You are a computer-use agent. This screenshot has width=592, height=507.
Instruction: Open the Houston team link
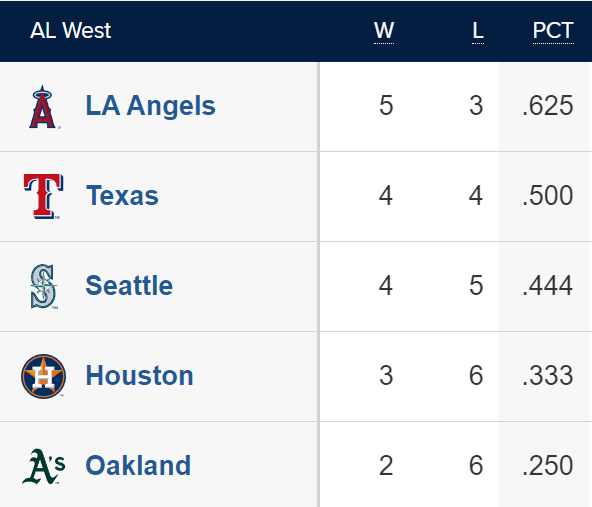pos(140,376)
